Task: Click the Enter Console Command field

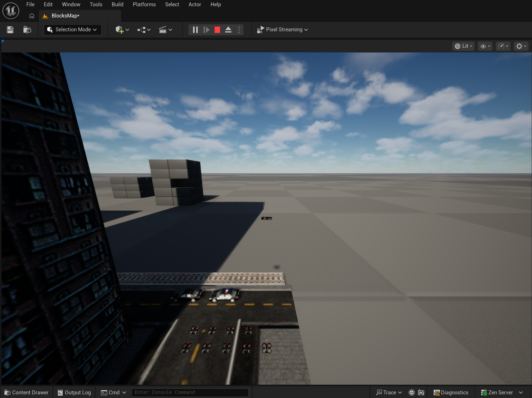Action: coord(190,392)
